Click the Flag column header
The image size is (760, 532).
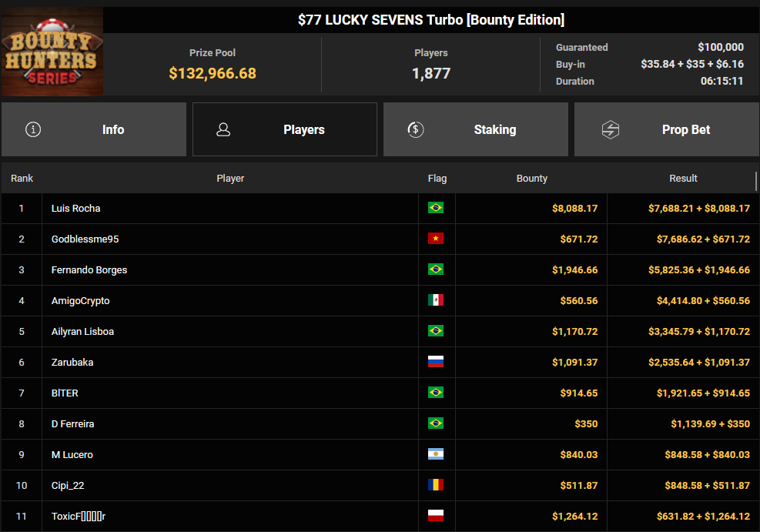437,179
